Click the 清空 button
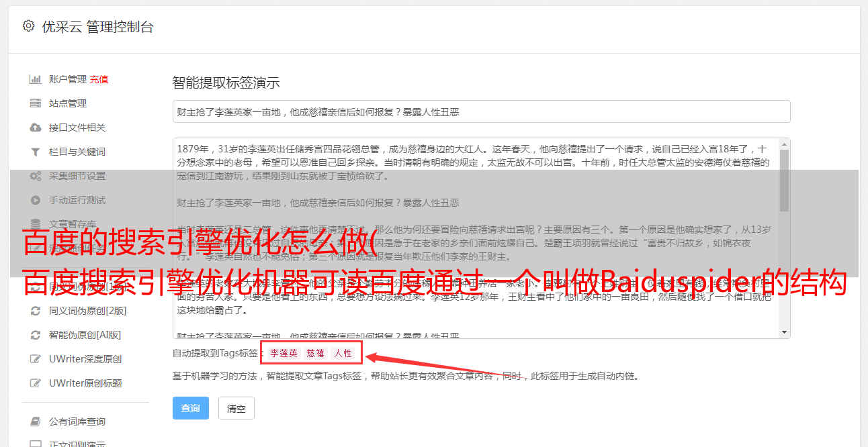 [x=236, y=408]
